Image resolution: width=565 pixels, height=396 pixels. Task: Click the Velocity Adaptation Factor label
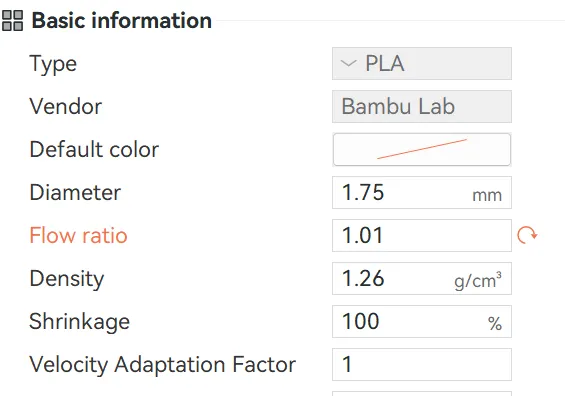pyautogui.click(x=163, y=365)
